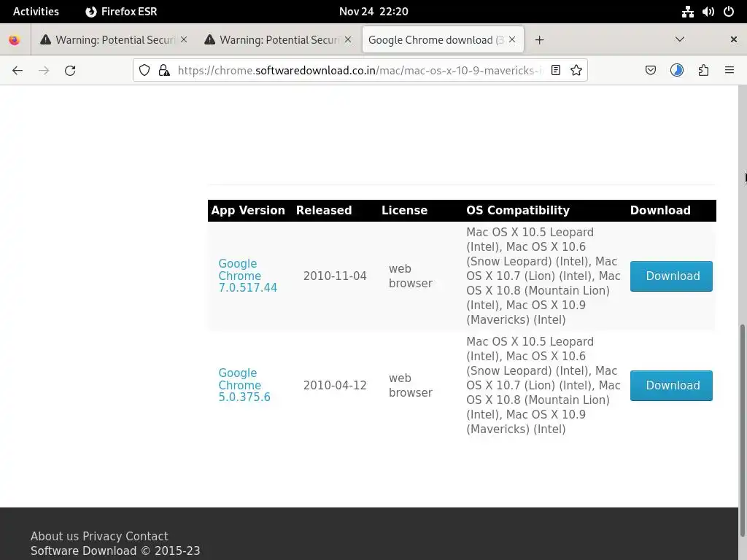Image resolution: width=747 pixels, height=560 pixels.
Task: Open the Privacy footer link
Action: click(x=101, y=536)
